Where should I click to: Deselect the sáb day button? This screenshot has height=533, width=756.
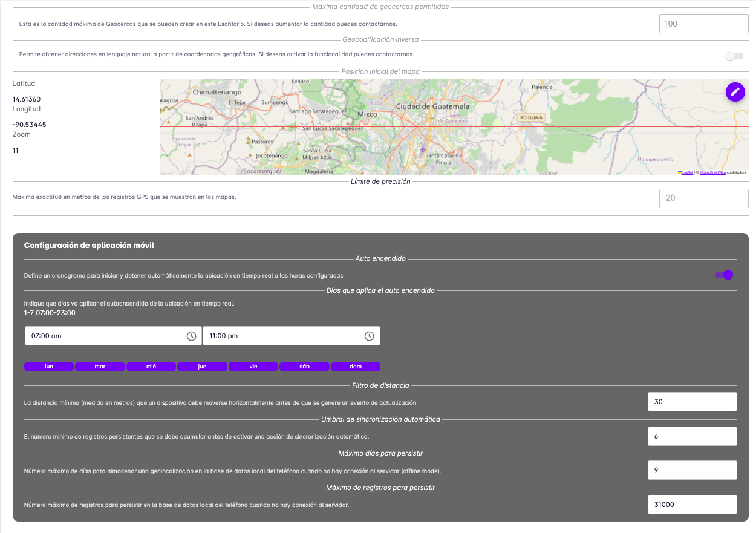click(304, 367)
